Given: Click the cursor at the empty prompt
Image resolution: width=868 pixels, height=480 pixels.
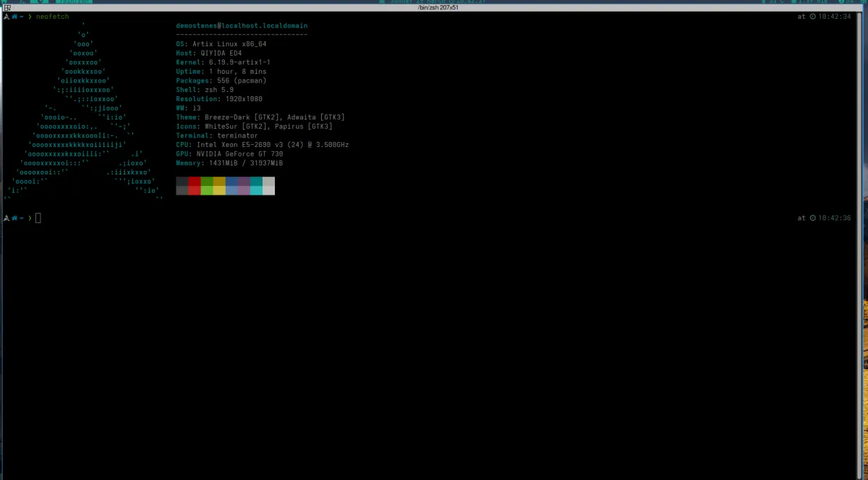Looking at the screenshot, I should [x=38, y=218].
